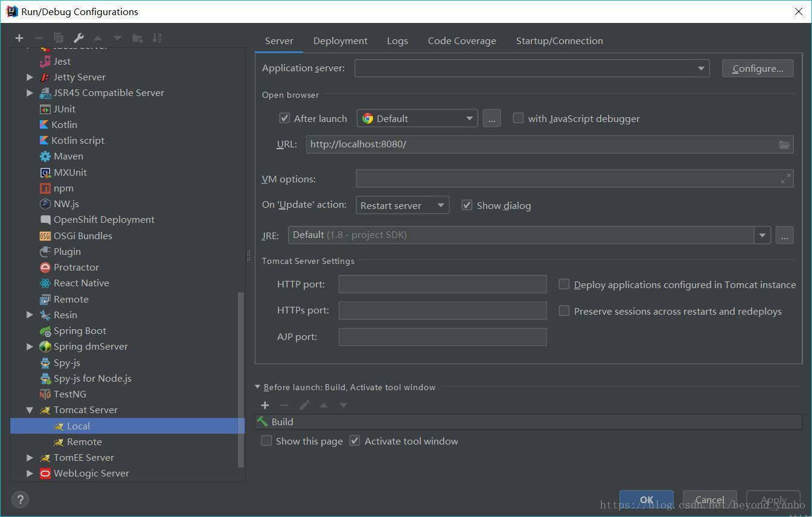Image resolution: width=812 pixels, height=517 pixels.
Task: Expand the TomEE Server node
Action: [30, 457]
